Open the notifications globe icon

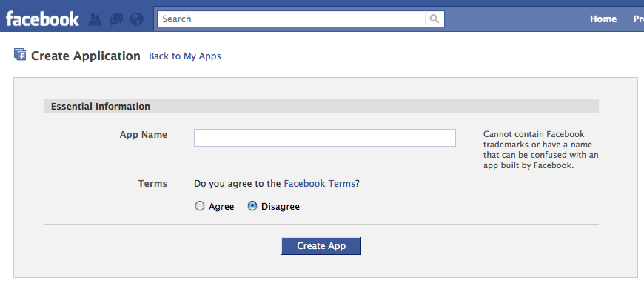coord(137,19)
